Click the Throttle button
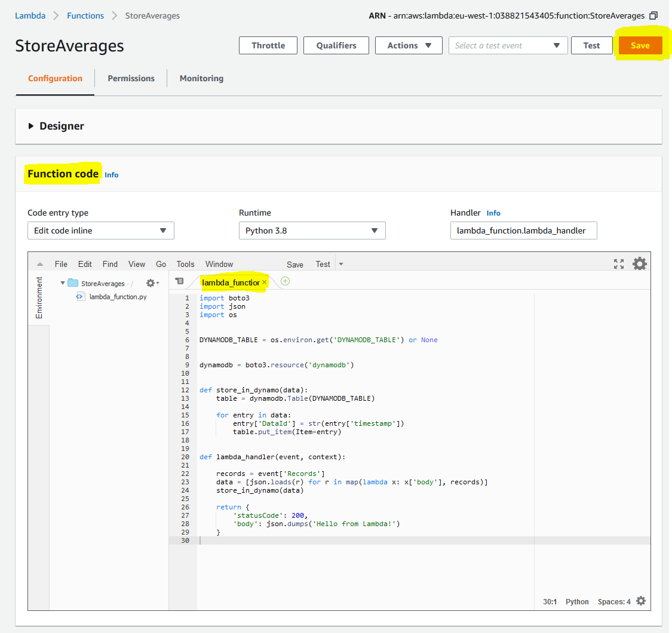 [268, 45]
